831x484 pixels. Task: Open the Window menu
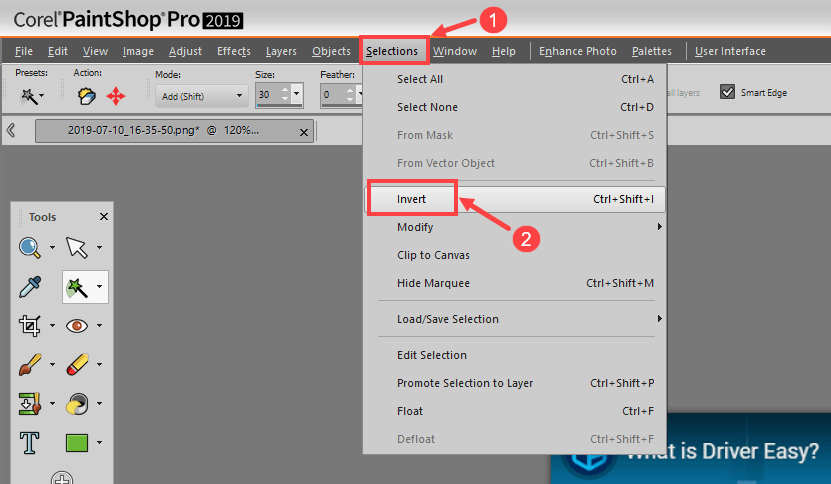pos(455,51)
